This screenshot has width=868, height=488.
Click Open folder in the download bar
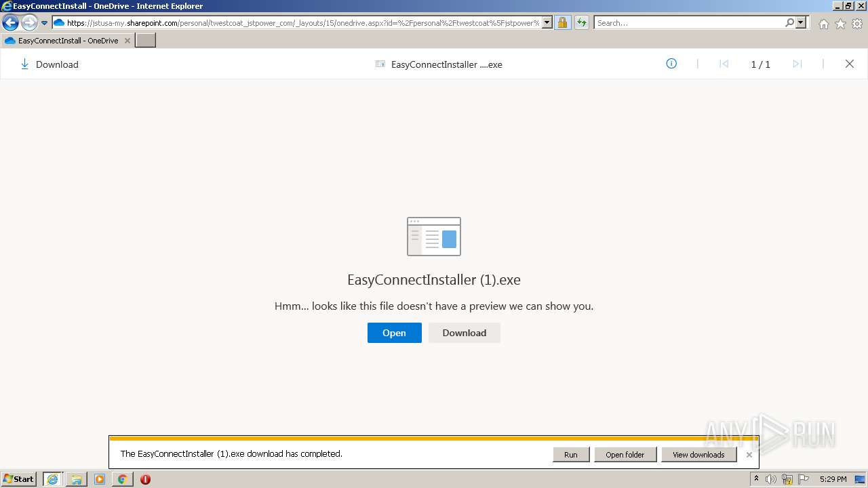point(625,455)
